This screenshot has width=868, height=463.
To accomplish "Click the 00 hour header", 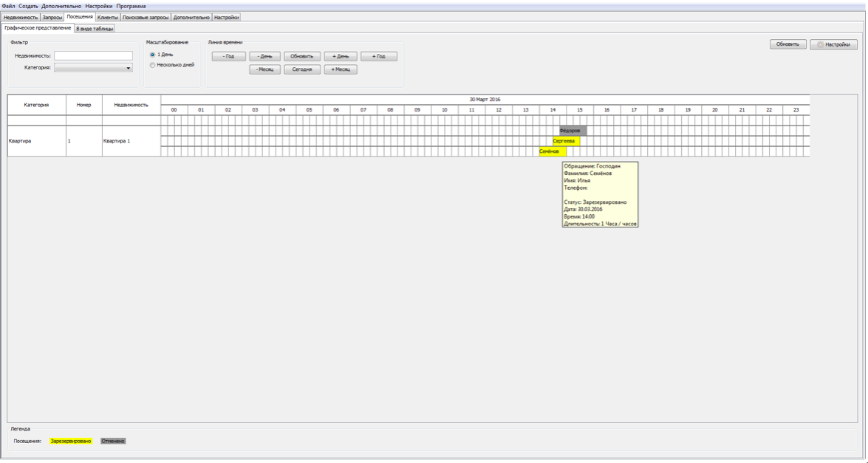I will coord(174,110).
